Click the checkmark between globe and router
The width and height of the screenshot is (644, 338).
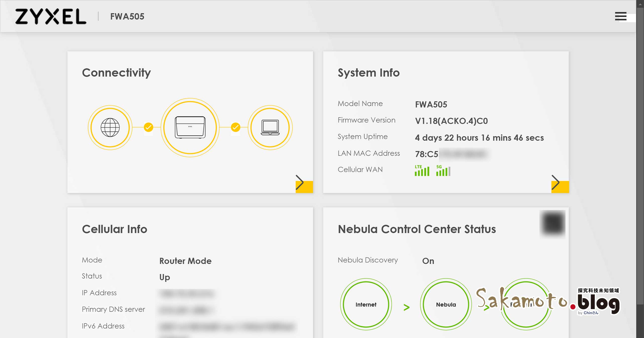click(x=148, y=128)
